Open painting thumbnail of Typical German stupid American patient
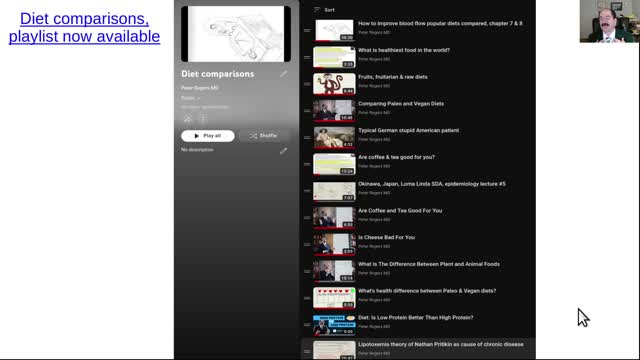The image size is (640, 360). pos(334,137)
